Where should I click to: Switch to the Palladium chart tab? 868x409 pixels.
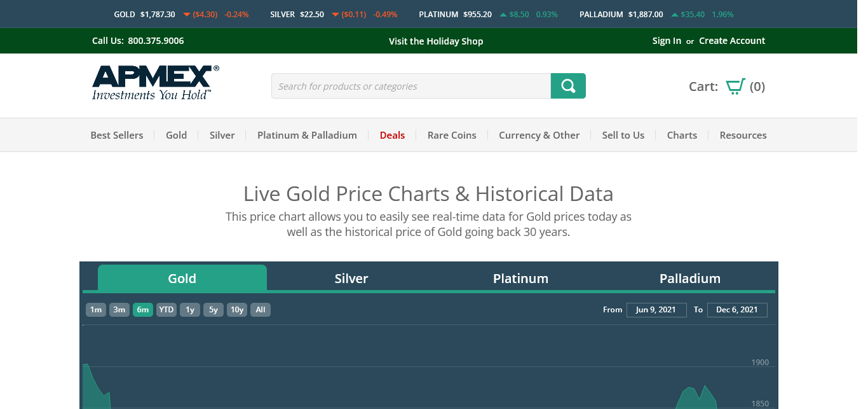pyautogui.click(x=689, y=279)
